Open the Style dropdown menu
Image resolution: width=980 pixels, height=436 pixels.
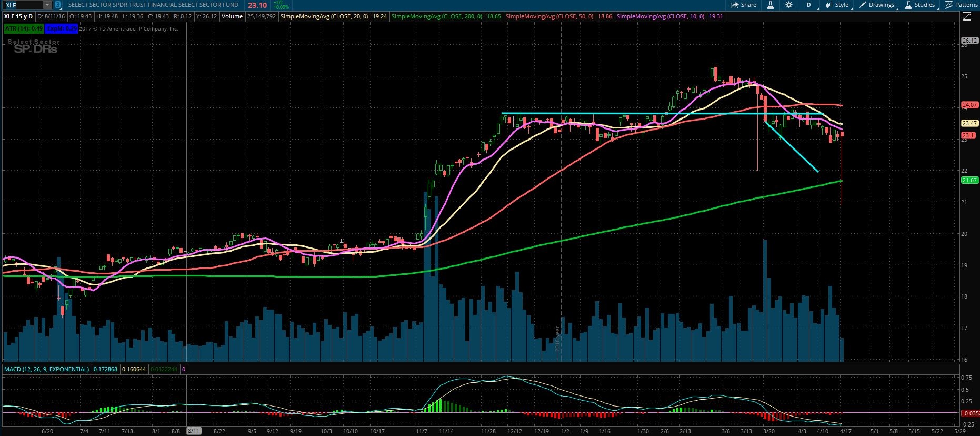click(x=837, y=5)
